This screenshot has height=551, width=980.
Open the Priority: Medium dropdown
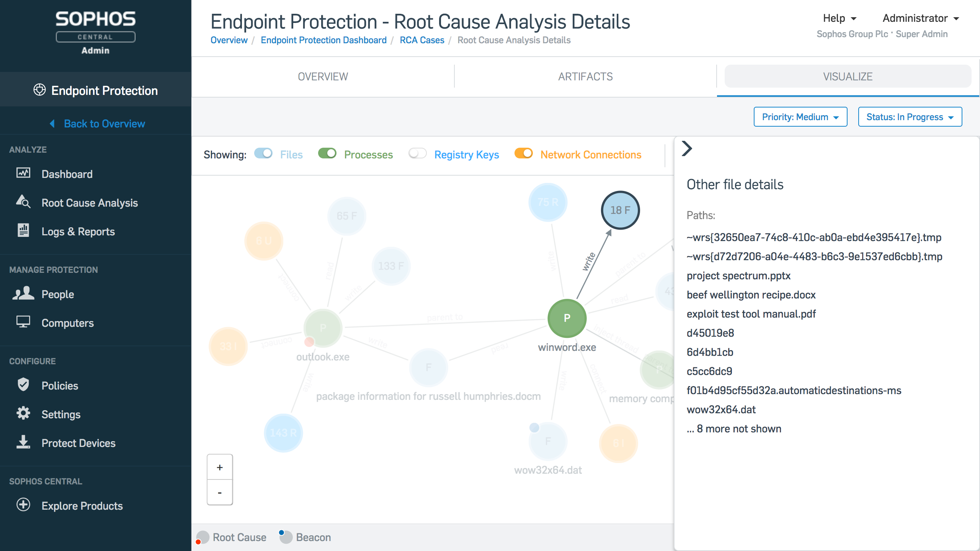800,117
